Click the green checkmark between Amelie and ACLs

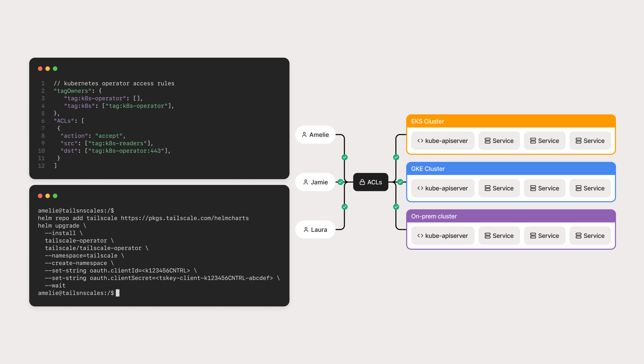click(345, 157)
